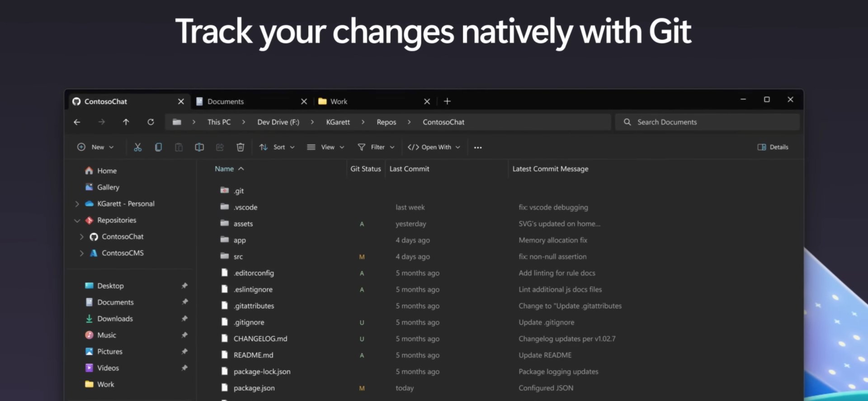Screen dimensions: 868x401
Task: Switch to the Work tab
Action: point(375,101)
